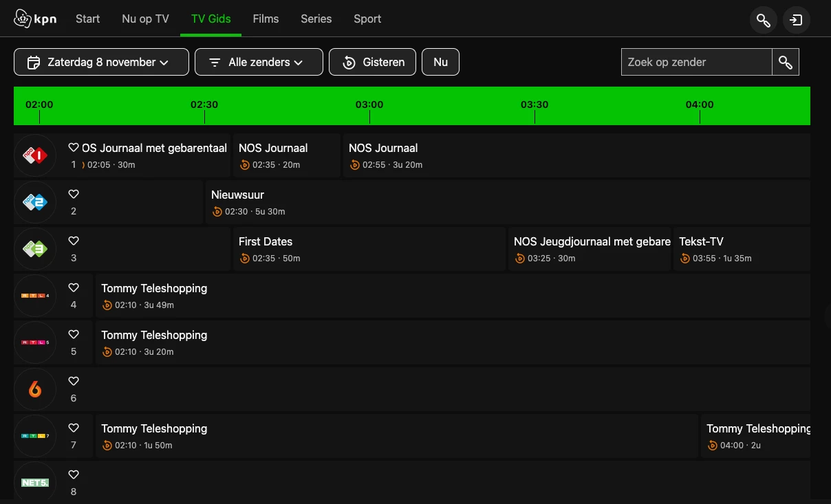Switch to the Films tab
Image resolution: width=831 pixels, height=504 pixels.
[x=266, y=19]
